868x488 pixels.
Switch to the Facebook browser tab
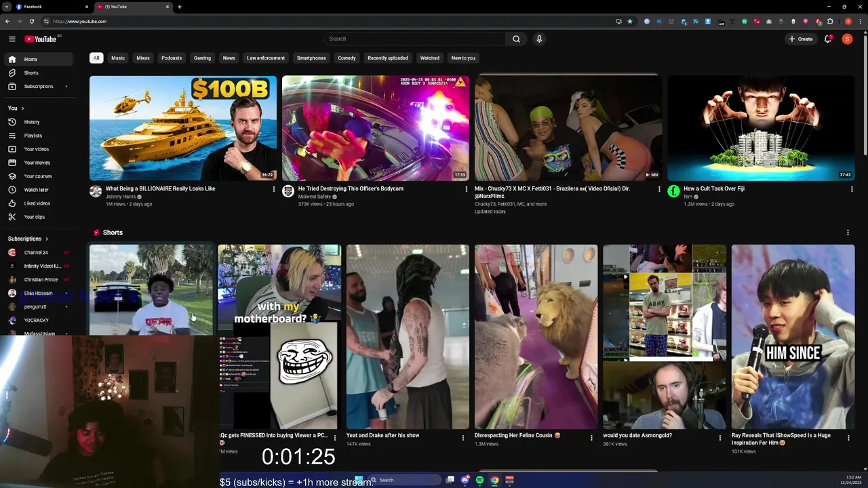[51, 7]
